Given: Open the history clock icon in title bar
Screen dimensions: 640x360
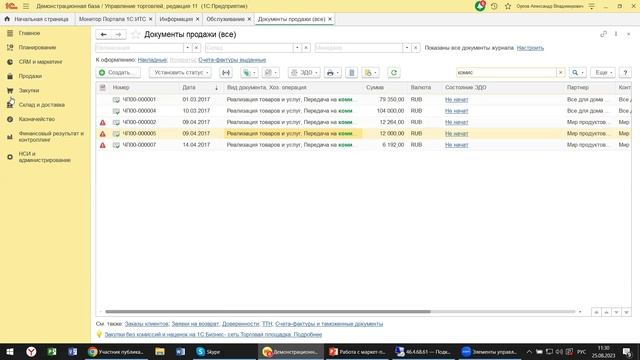Looking at the screenshot, I should pyautogui.click(x=494, y=6).
